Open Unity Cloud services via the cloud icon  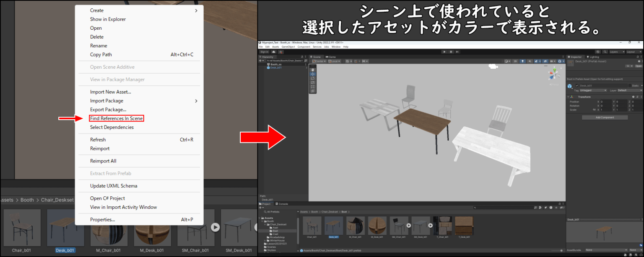click(x=598, y=51)
